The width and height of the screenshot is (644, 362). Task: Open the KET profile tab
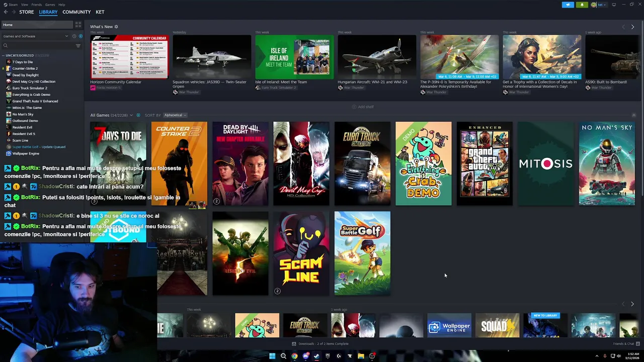coord(100,12)
